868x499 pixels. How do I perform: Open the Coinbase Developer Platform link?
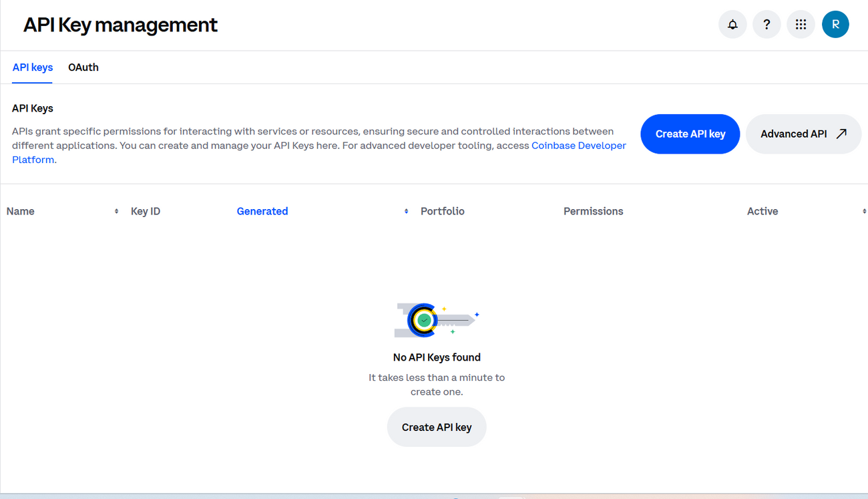point(578,145)
